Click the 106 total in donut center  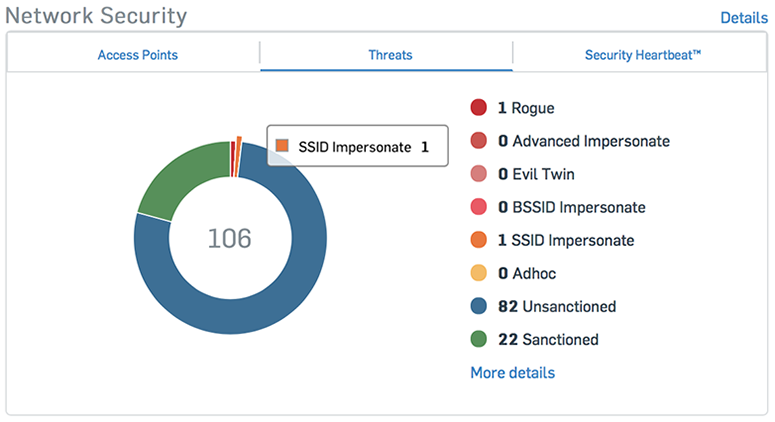pos(229,239)
